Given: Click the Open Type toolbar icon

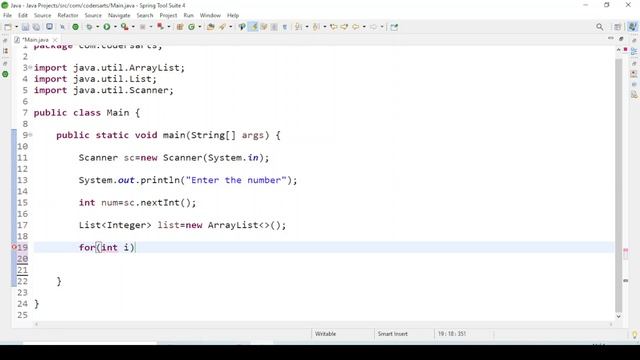Looking at the screenshot, I should pos(211,27).
